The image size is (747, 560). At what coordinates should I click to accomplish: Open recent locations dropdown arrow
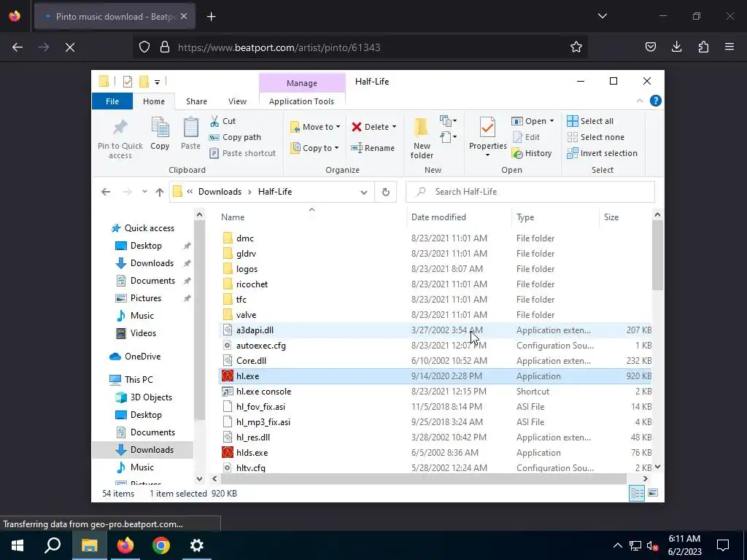pyautogui.click(x=144, y=192)
